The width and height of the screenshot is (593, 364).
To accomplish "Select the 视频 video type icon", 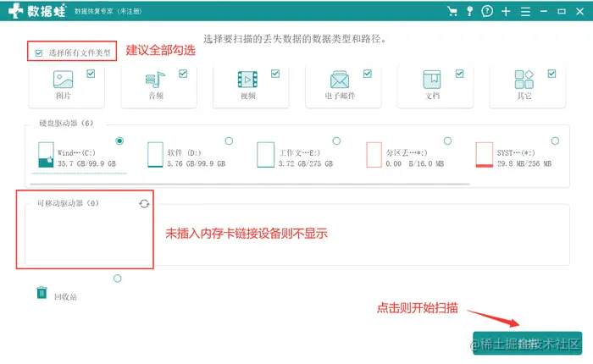I will click(x=247, y=80).
